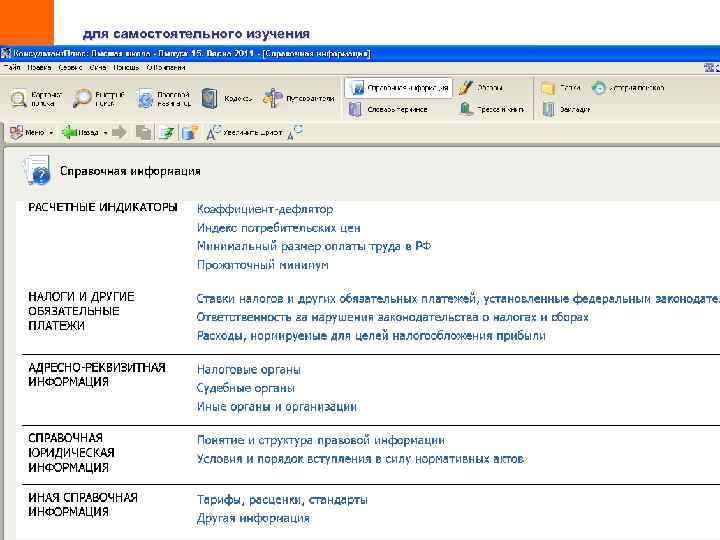Click the АДРЕСНО-РЕКВИЗИТНАЯ ИНФОРМАЦИЯ heading
The width and height of the screenshot is (720, 540).
97,375
